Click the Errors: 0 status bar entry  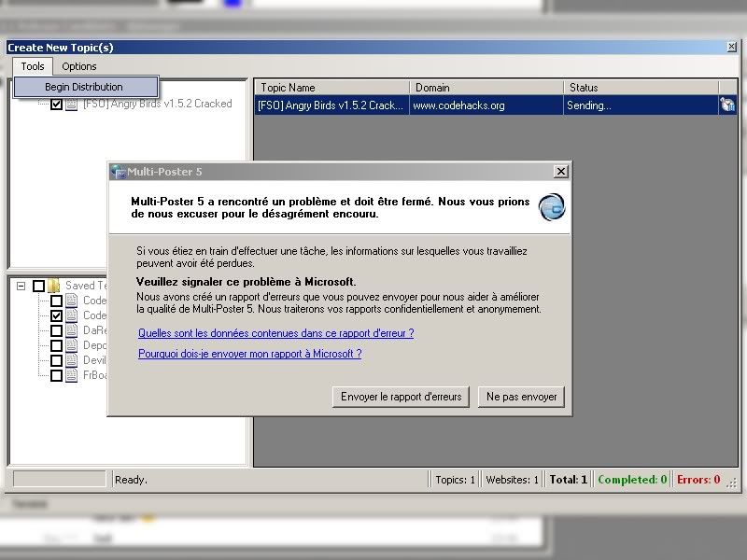click(x=698, y=480)
